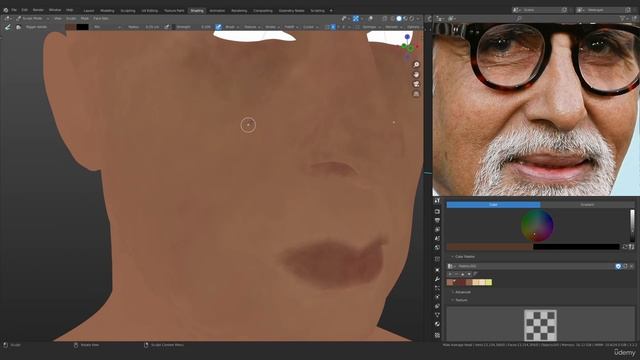Screen dimensions: 640x360
Task: Unlink the palette with the X button
Action: point(631,266)
